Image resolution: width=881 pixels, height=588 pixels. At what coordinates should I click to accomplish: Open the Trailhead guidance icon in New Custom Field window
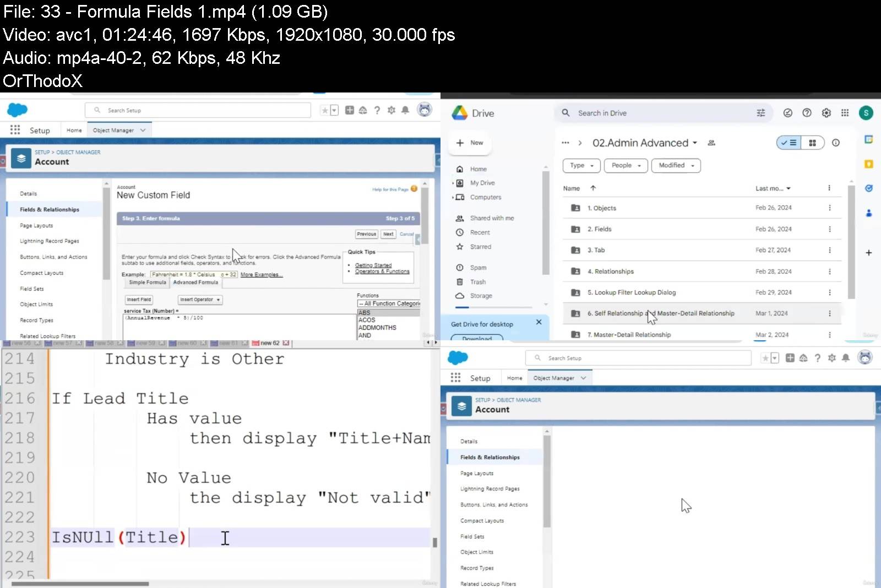point(363,110)
